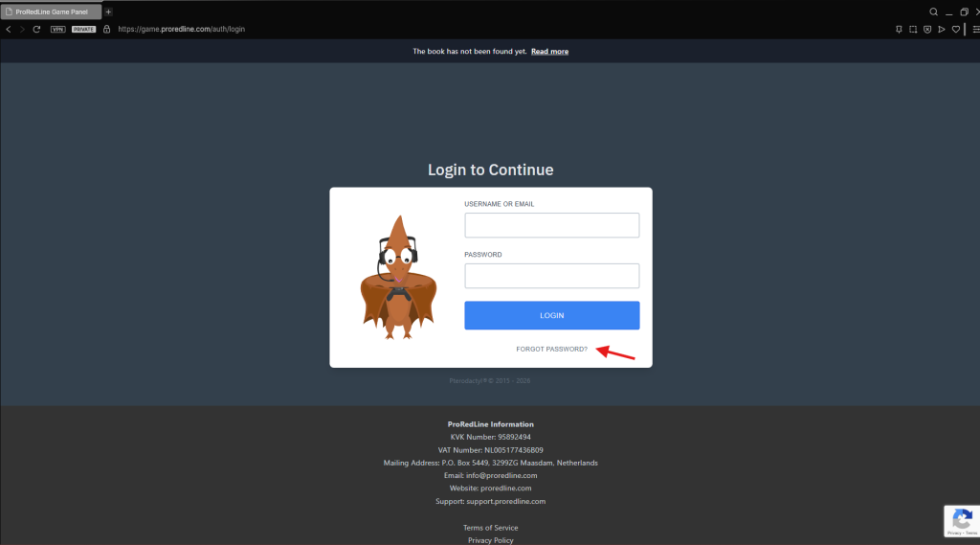Viewport: 980px width, 545px height.
Task: Click the search tabs magnifier icon
Action: click(934, 11)
